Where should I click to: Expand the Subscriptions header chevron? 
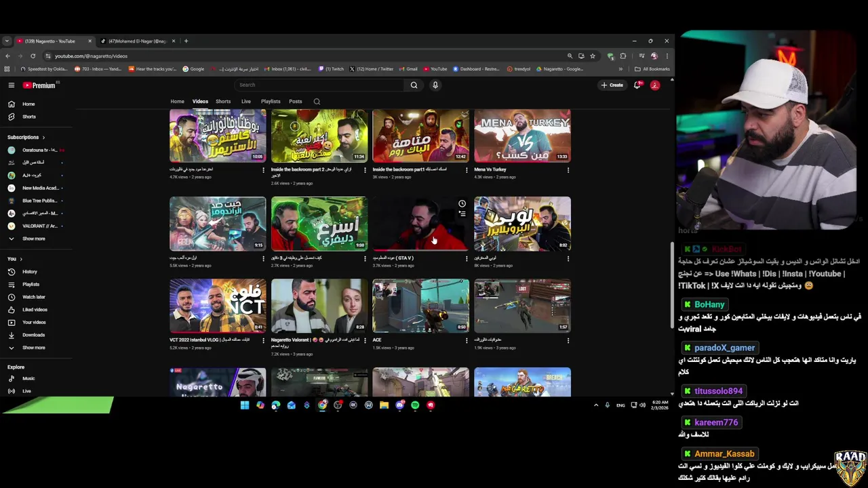coord(45,138)
